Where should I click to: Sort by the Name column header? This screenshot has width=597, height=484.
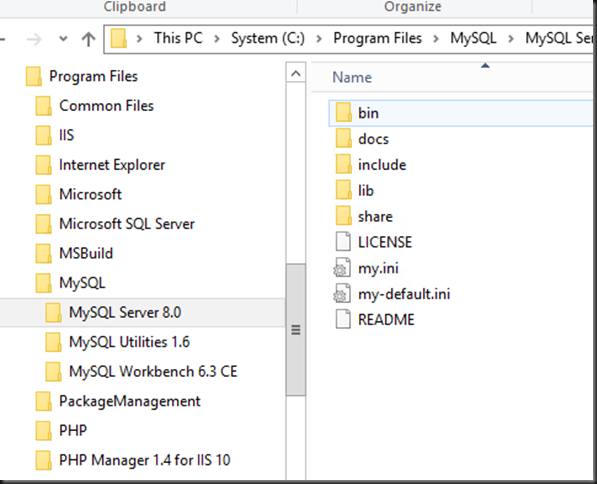(x=352, y=77)
